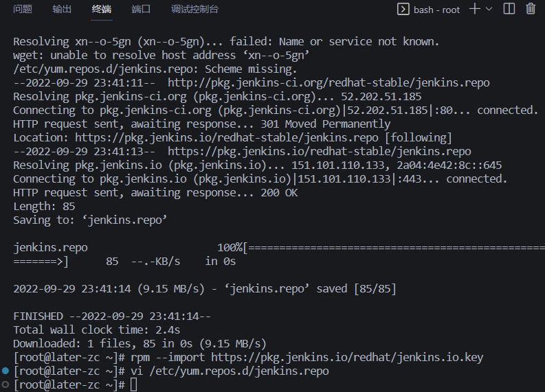The height and width of the screenshot is (392, 545).
Task: Click the IP address 52.202.51.185 in Resolving line
Action: [381, 97]
